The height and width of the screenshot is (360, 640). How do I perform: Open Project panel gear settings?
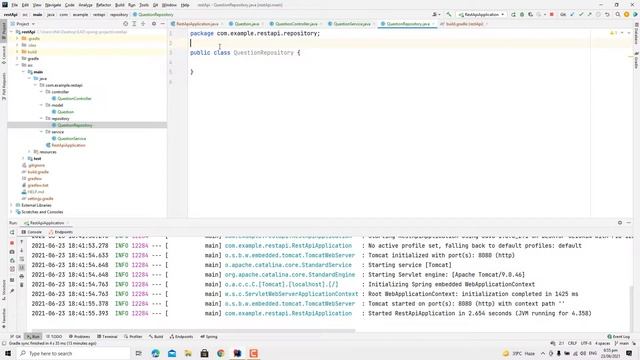[x=154, y=24]
